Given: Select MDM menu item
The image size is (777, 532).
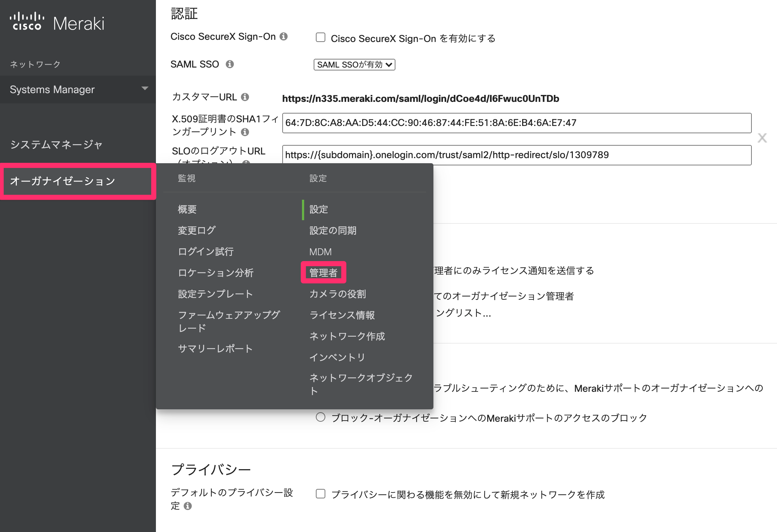Looking at the screenshot, I should 320,252.
